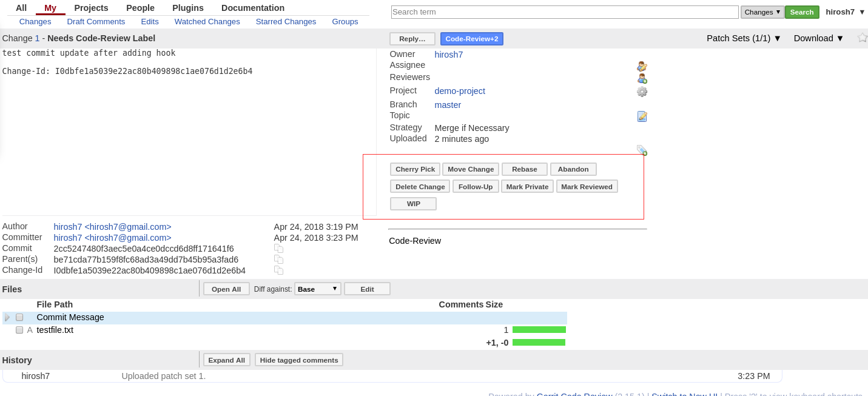
Task: Open the Patch Sets (1/1) dropdown
Action: 744,38
